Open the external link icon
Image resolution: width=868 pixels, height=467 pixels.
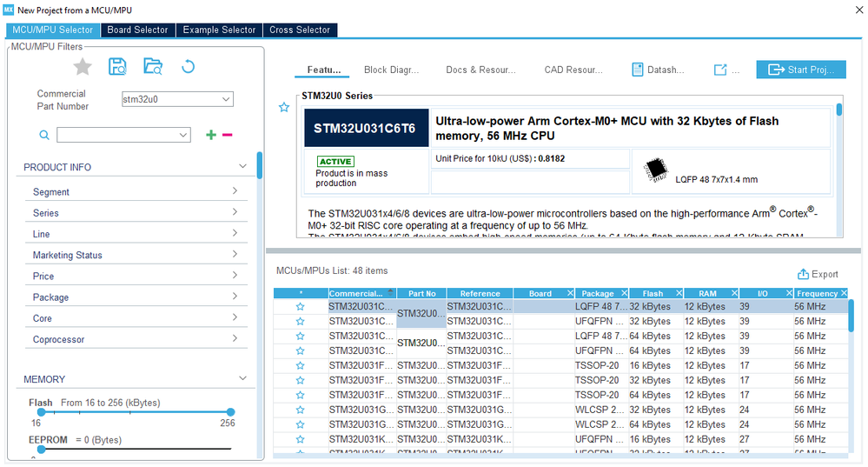[x=720, y=70]
